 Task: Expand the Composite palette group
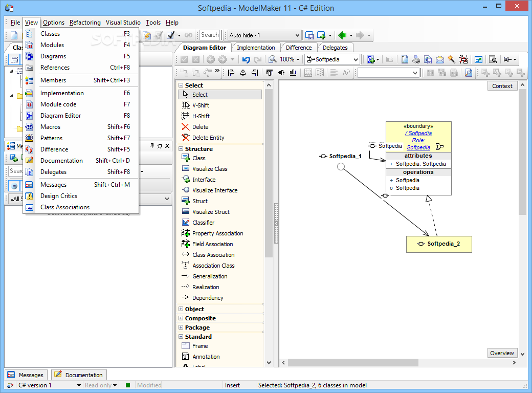[181, 318]
